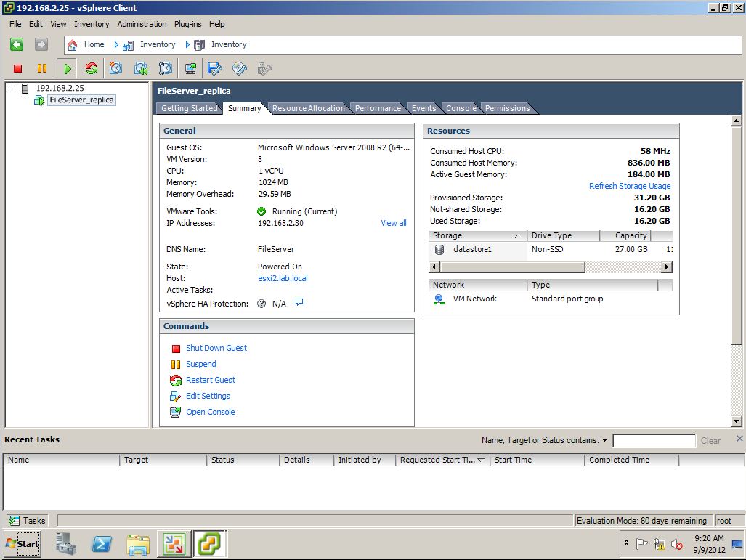Click the Home icon in the navigation bar
Image resolution: width=746 pixels, height=560 pixels.
coord(73,45)
